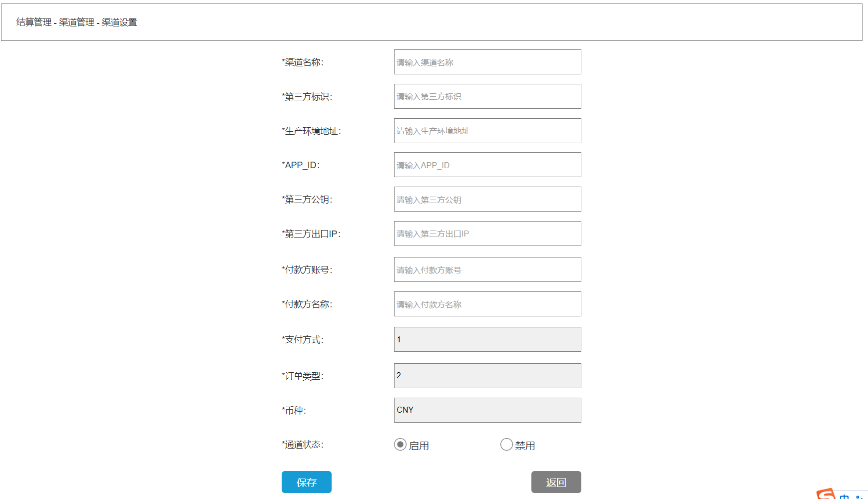868x499 pixels.
Task: Click the 渠道名称 input field
Action: [x=487, y=62]
